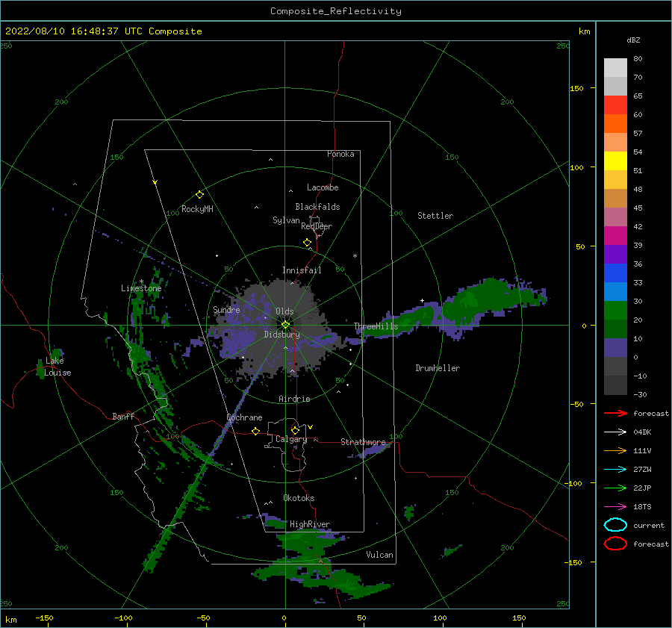Click the Drumheller label

(x=438, y=368)
